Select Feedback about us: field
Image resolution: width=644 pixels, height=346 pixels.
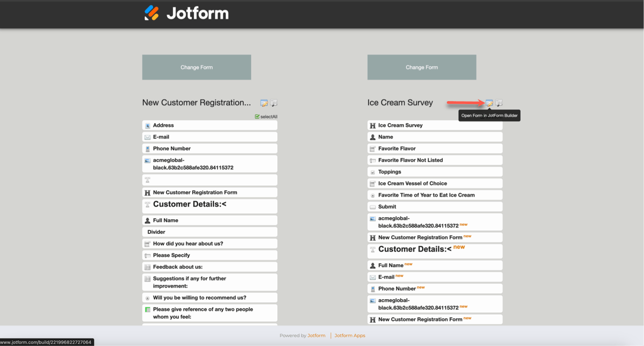(x=210, y=267)
